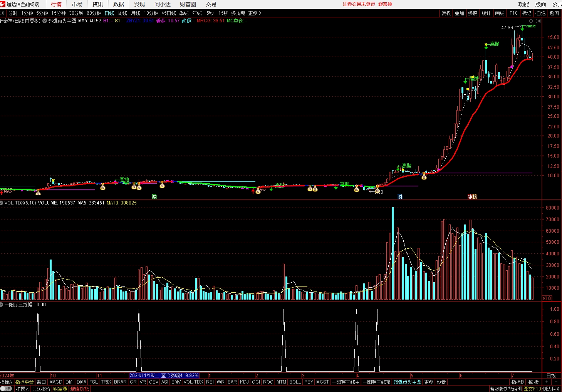This screenshot has height=392, width=562.
Task: Open the 指标A indicator group
Action: pos(6,382)
